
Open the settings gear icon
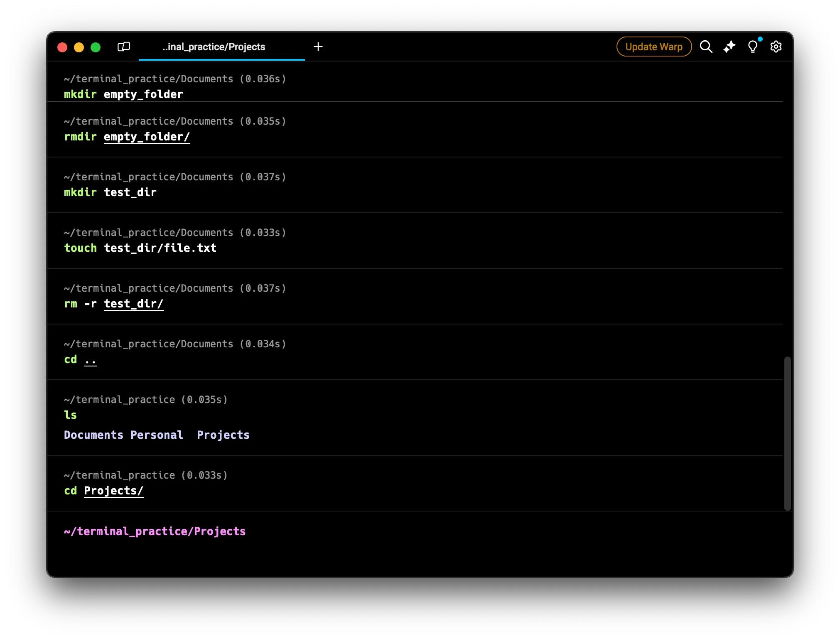coord(776,47)
